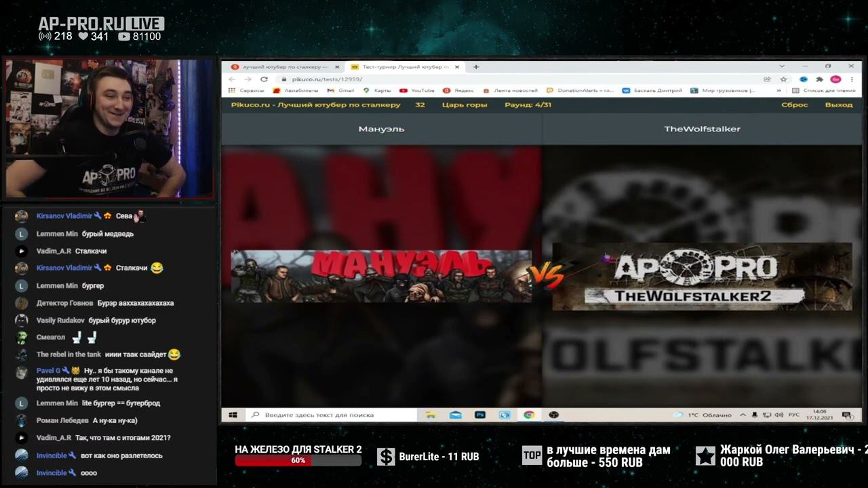The width and height of the screenshot is (868, 488).
Task: Click the Pikuco.ru test title link
Action: (315, 105)
